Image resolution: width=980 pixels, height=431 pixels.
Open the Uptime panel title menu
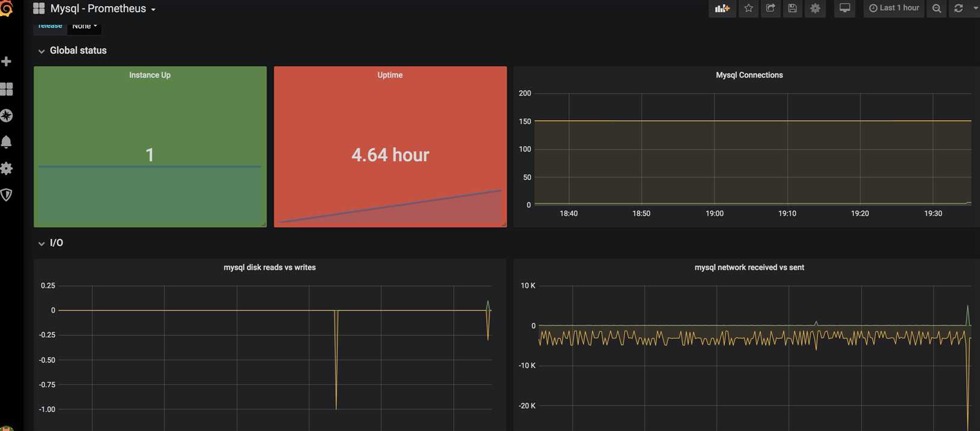(x=390, y=75)
